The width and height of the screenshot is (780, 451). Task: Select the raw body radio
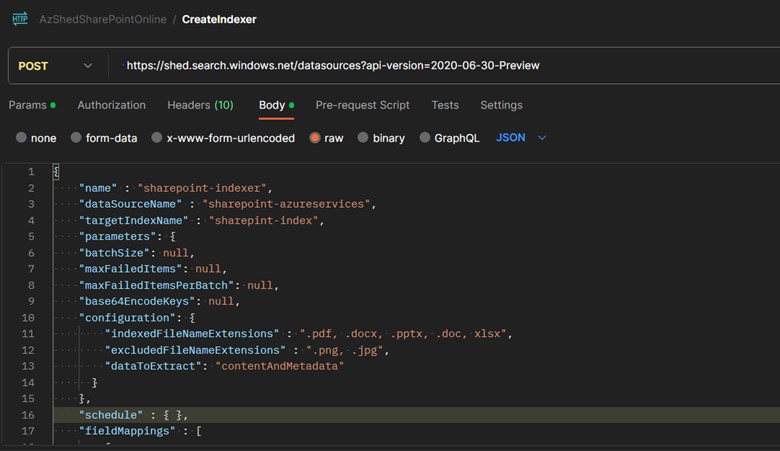click(314, 138)
